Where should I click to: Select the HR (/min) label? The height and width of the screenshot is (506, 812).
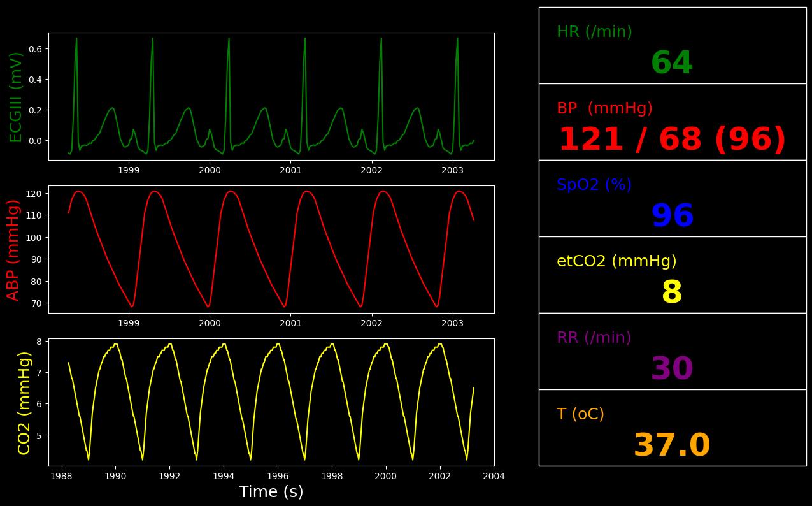point(594,32)
